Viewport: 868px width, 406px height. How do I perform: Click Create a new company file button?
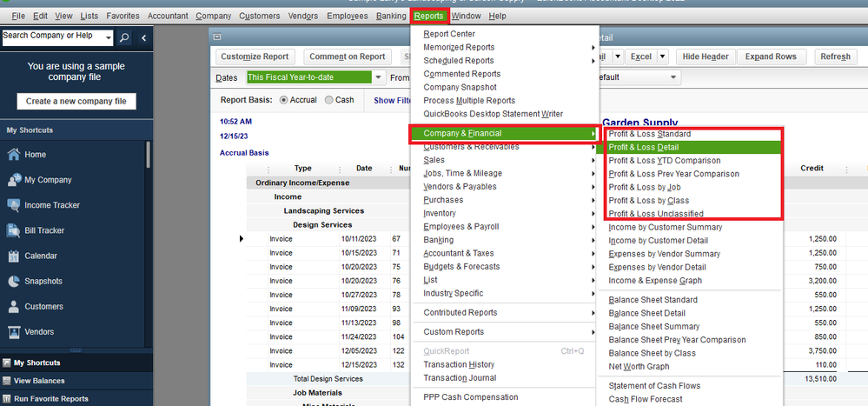(x=76, y=102)
